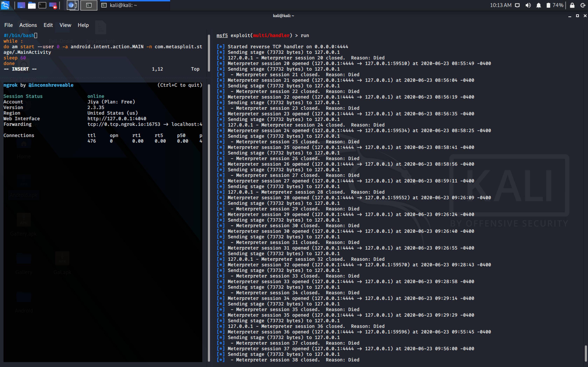Click the msf console scrollbar thumb
This screenshot has width=588, height=367.
coord(586,353)
